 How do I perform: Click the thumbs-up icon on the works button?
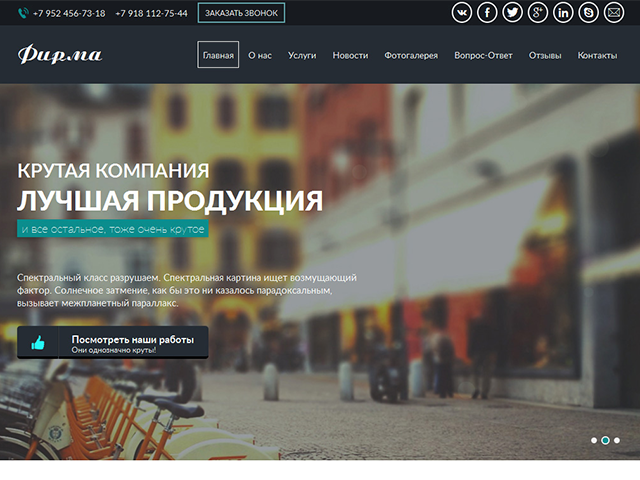pyautogui.click(x=38, y=342)
